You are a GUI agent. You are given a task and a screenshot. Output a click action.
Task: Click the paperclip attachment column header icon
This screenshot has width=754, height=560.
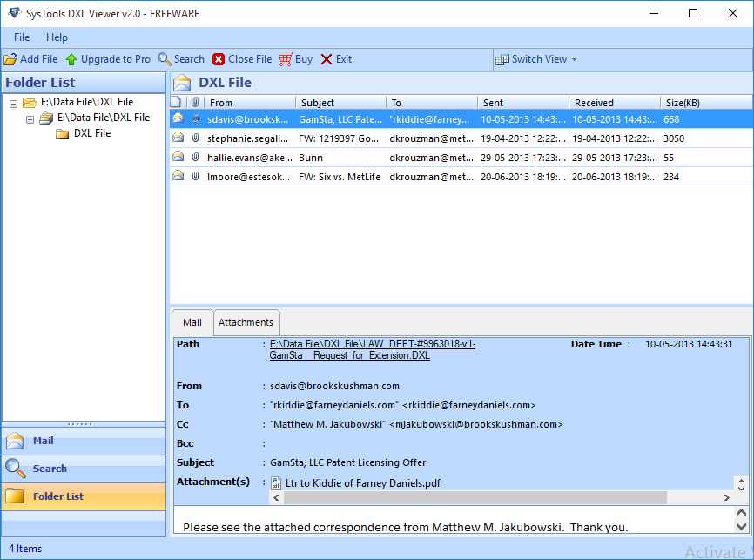195,102
